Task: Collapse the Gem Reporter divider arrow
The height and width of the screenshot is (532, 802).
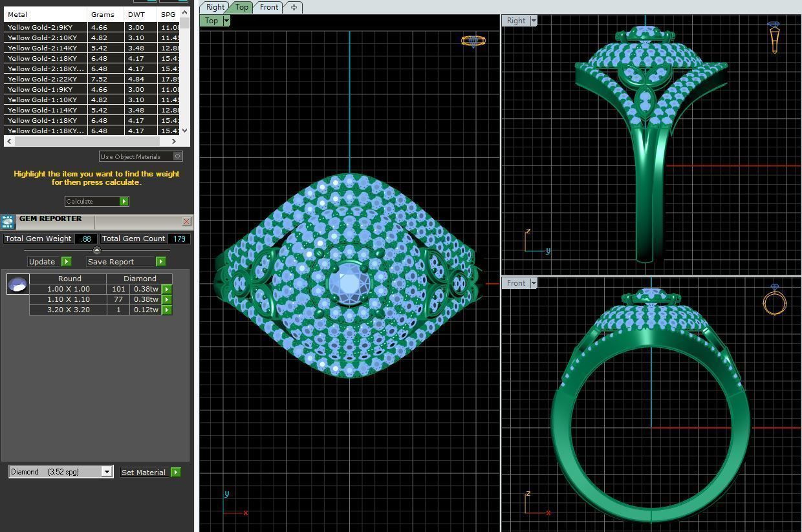Action: 97,250
